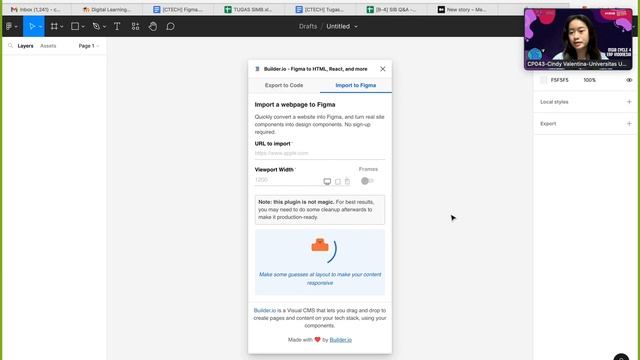This screenshot has width=640, height=360.
Task: Open the New story Medium tab
Action: (462, 9)
